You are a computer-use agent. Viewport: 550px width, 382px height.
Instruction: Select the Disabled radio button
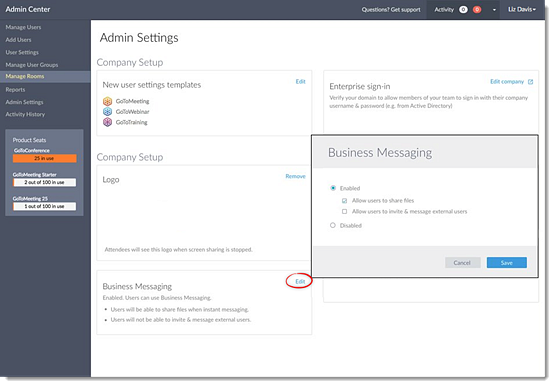click(x=333, y=225)
